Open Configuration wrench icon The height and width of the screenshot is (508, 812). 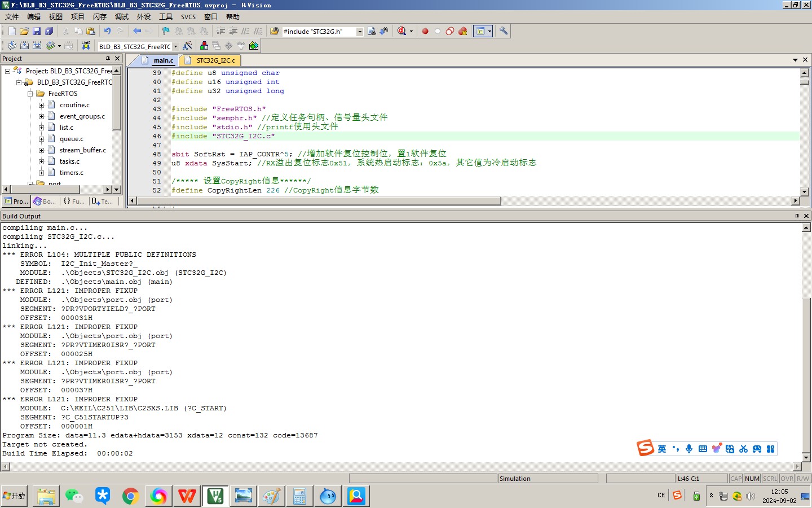pyautogui.click(x=504, y=32)
